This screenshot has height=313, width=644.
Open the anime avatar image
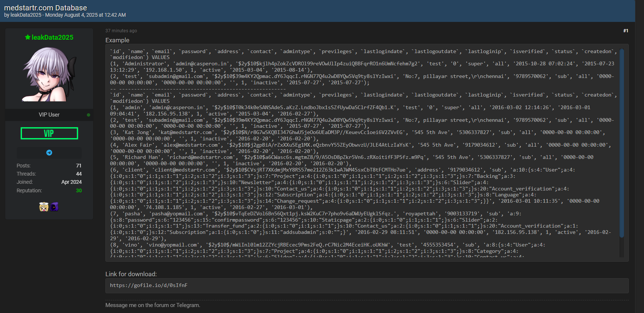tap(49, 74)
